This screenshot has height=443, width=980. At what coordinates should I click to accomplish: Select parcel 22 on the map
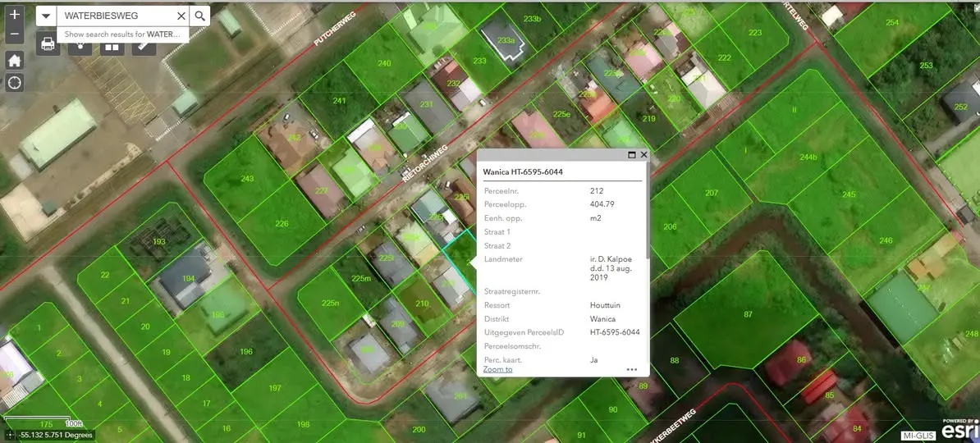pos(104,275)
